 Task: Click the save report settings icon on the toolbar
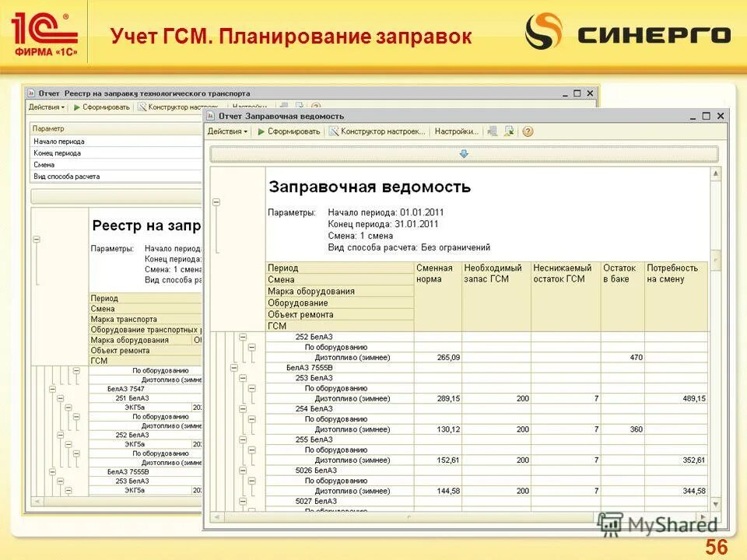(508, 131)
